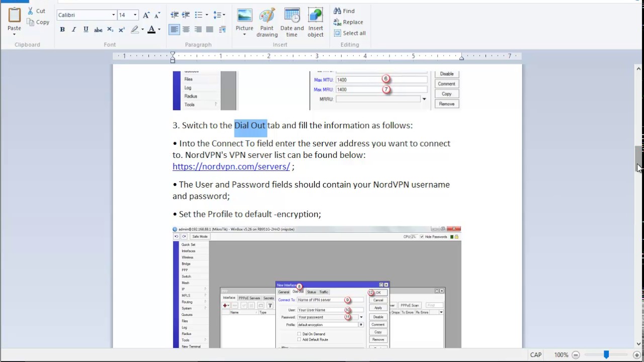Cut the selected text with Cut
Viewport: 644px width, 362px height.
coord(36,11)
